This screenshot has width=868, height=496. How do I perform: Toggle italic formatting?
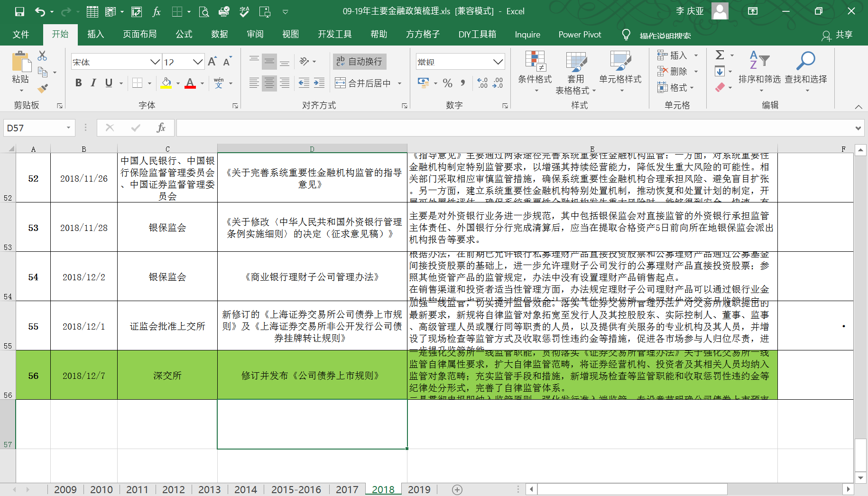click(x=93, y=83)
